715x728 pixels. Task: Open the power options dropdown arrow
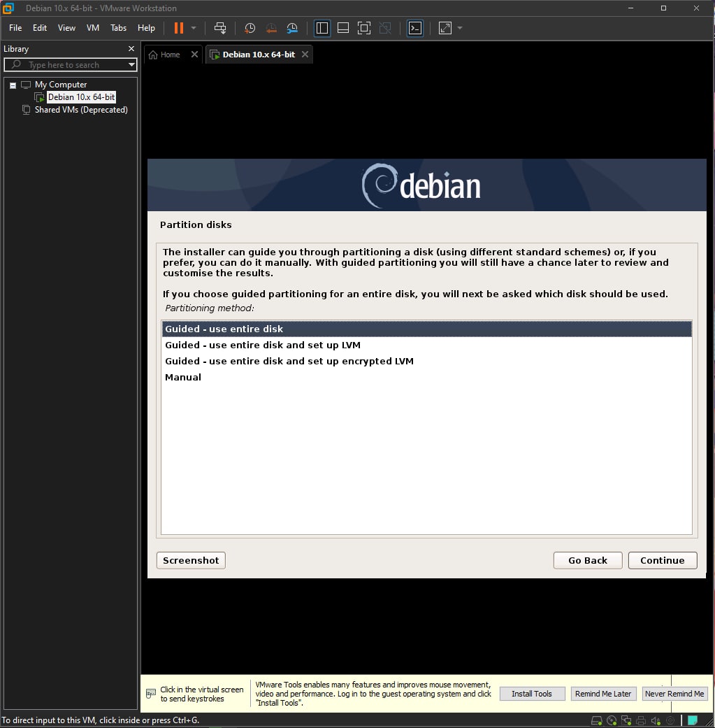tap(194, 28)
